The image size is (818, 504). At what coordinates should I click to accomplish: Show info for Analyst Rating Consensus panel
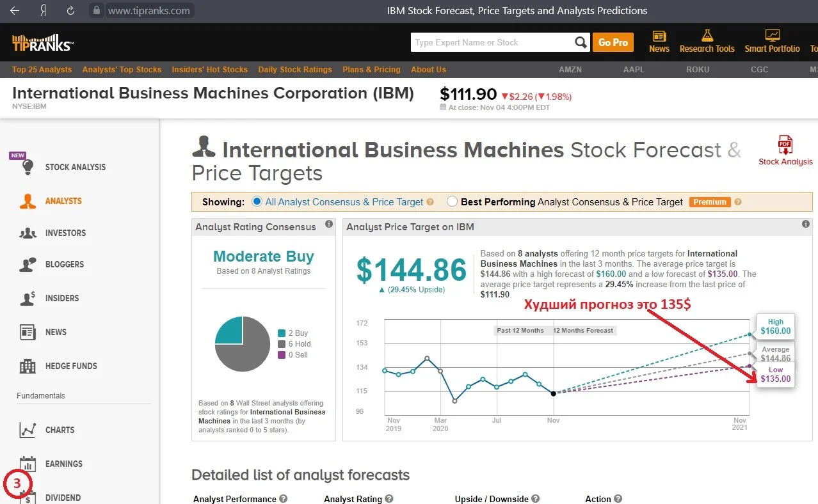(x=329, y=224)
